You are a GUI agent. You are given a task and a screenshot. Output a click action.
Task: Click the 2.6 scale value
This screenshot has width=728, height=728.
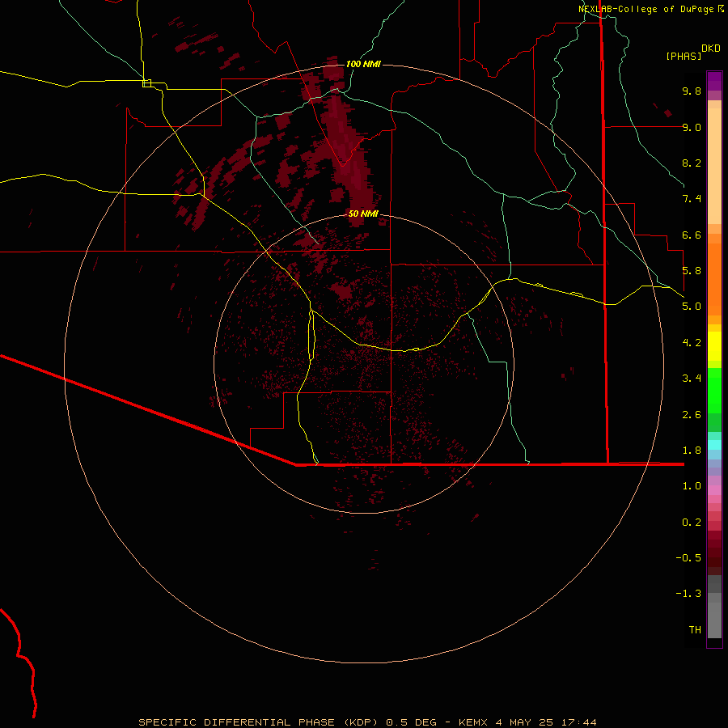click(692, 415)
